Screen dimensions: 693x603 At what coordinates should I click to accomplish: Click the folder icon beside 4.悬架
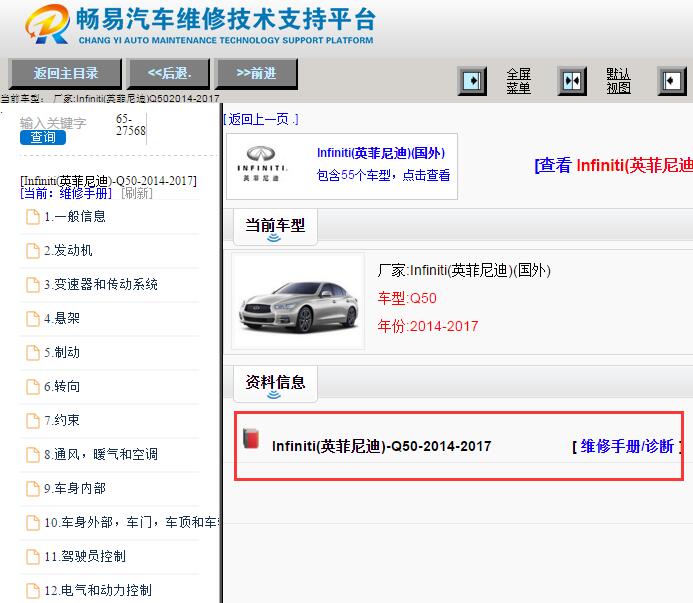point(33,319)
